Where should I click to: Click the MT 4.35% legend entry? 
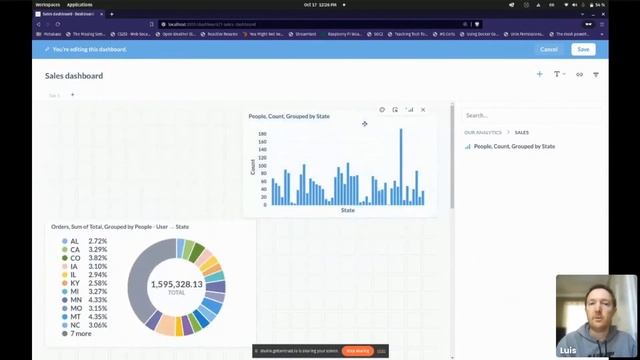(84, 317)
